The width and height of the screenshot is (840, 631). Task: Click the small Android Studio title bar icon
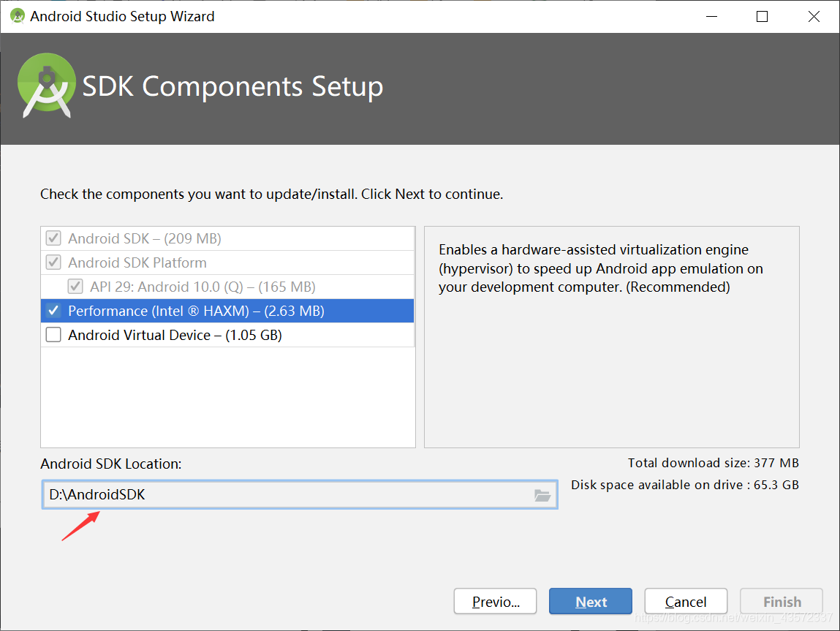tap(18, 16)
